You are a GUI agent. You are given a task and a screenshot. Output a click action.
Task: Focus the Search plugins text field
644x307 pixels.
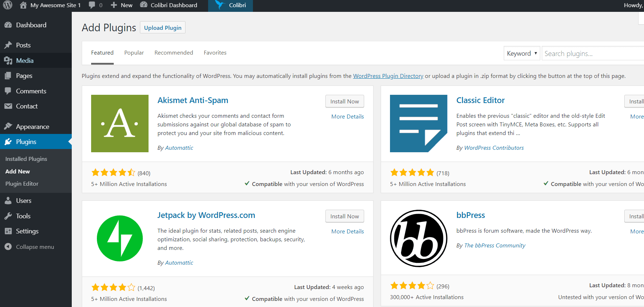coord(592,54)
